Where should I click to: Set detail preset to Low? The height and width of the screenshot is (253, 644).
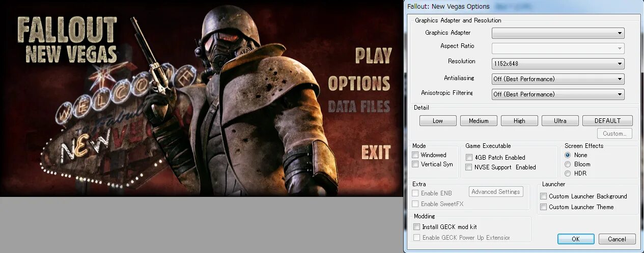pyautogui.click(x=438, y=121)
